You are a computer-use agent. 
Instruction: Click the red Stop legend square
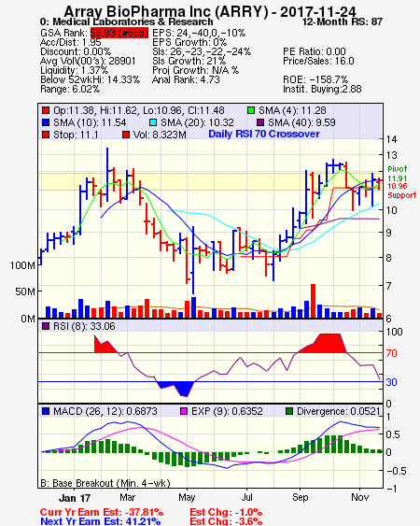tap(46, 135)
